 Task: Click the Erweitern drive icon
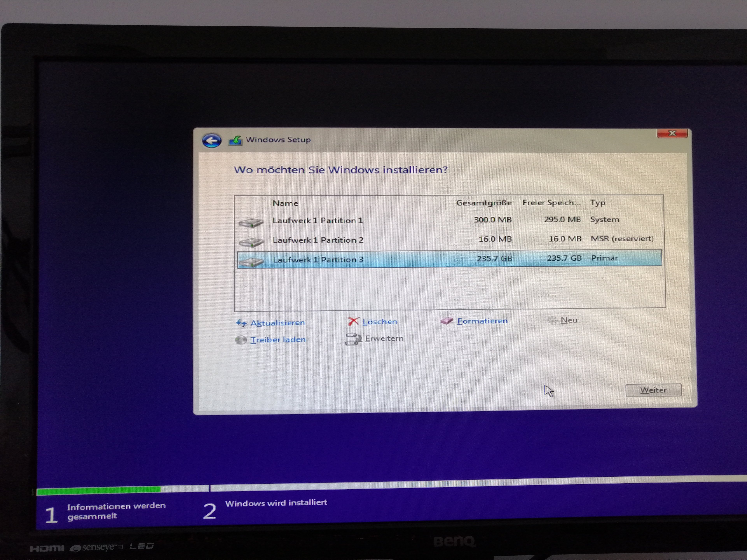pyautogui.click(x=353, y=339)
